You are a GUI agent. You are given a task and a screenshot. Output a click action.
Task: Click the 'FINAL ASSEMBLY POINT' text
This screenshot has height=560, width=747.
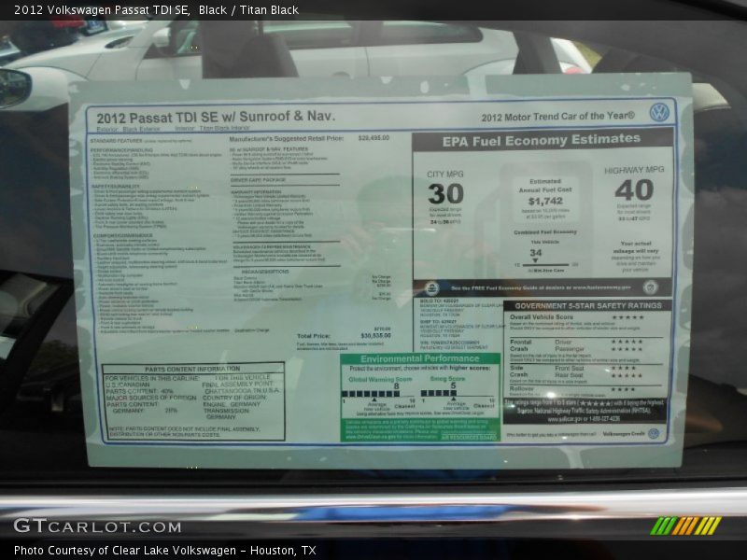coord(238,385)
